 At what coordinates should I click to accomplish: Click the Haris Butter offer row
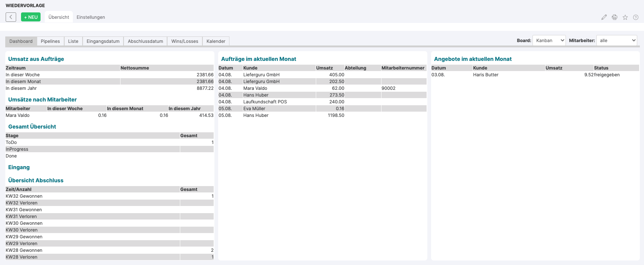click(x=486, y=75)
